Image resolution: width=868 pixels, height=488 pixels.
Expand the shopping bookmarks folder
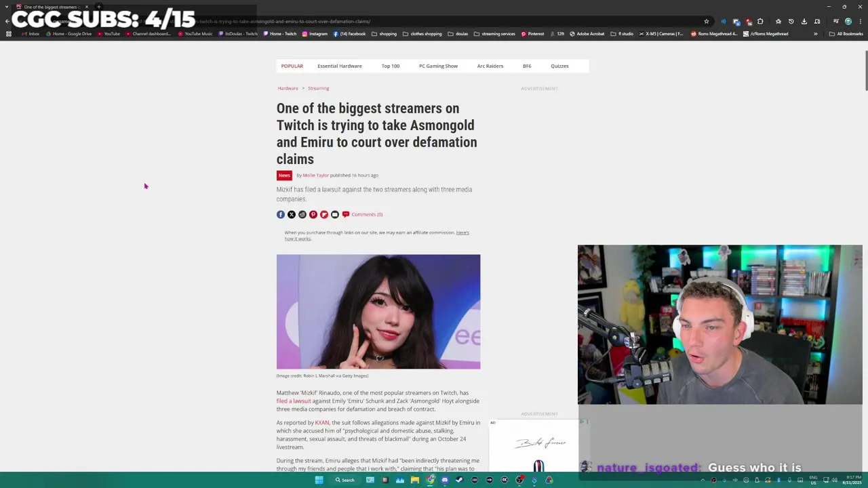pos(384,34)
